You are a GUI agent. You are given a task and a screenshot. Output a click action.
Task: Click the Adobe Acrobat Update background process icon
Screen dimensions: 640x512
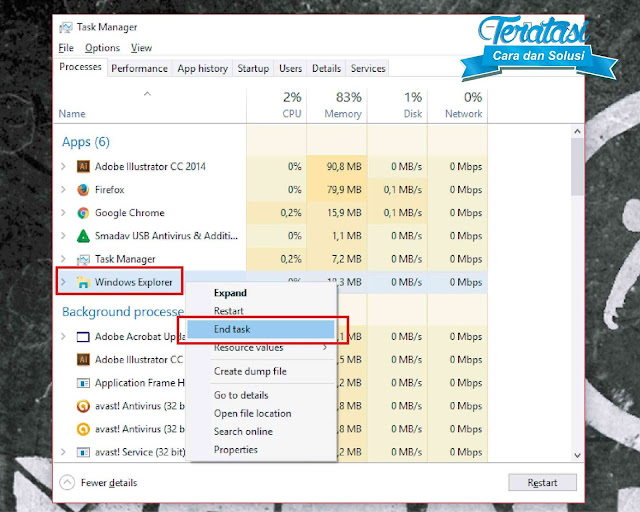tap(83, 337)
